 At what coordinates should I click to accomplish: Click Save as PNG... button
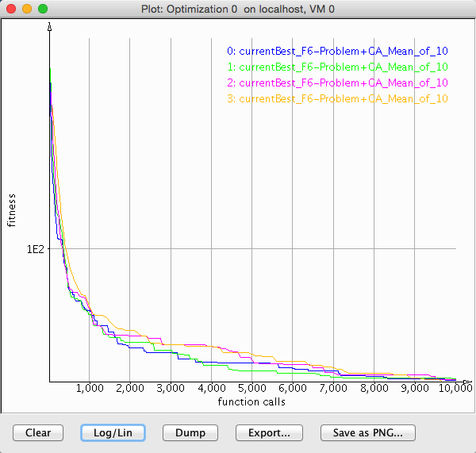(367, 432)
